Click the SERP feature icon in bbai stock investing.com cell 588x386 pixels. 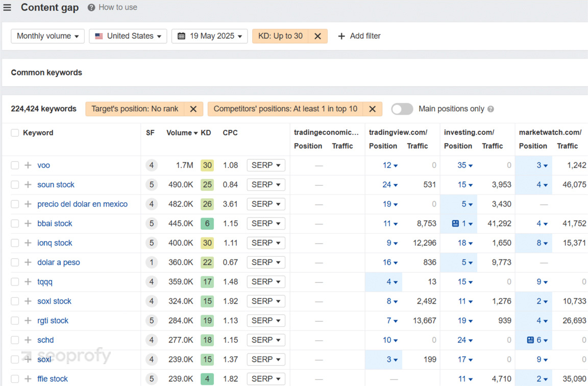(455, 224)
